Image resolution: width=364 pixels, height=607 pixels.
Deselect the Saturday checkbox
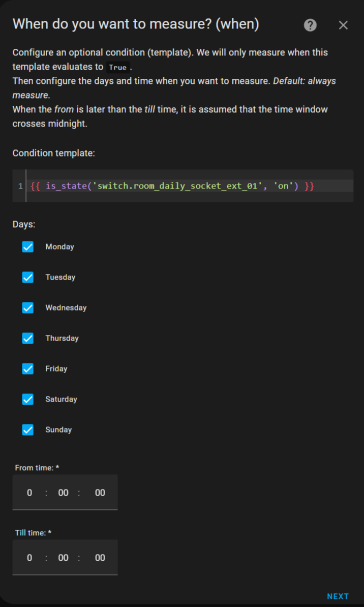pos(28,399)
